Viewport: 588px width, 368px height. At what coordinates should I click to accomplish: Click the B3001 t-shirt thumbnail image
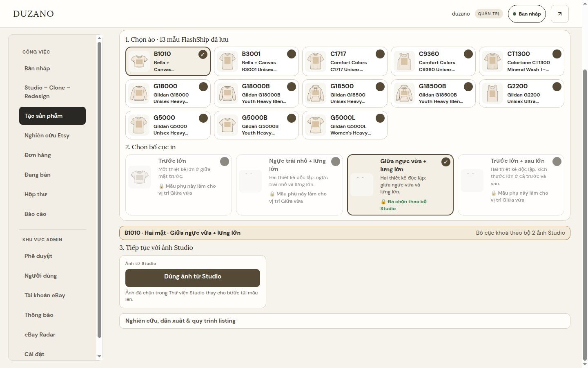click(x=227, y=61)
